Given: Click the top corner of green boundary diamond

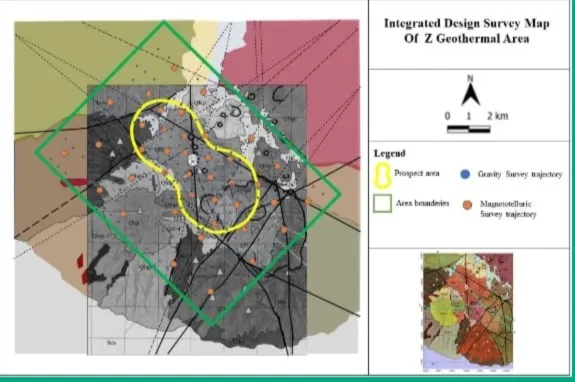Looking at the screenshot, I should (x=164, y=23).
